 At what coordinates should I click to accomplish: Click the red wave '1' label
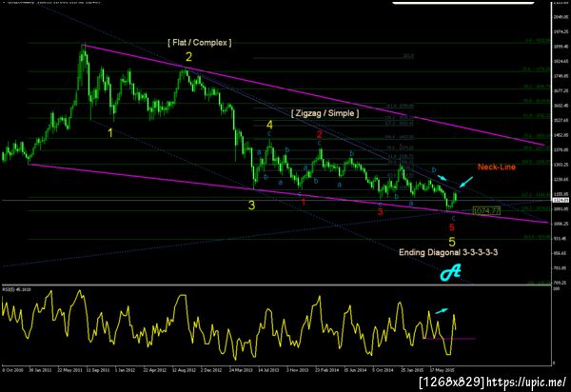(x=304, y=202)
